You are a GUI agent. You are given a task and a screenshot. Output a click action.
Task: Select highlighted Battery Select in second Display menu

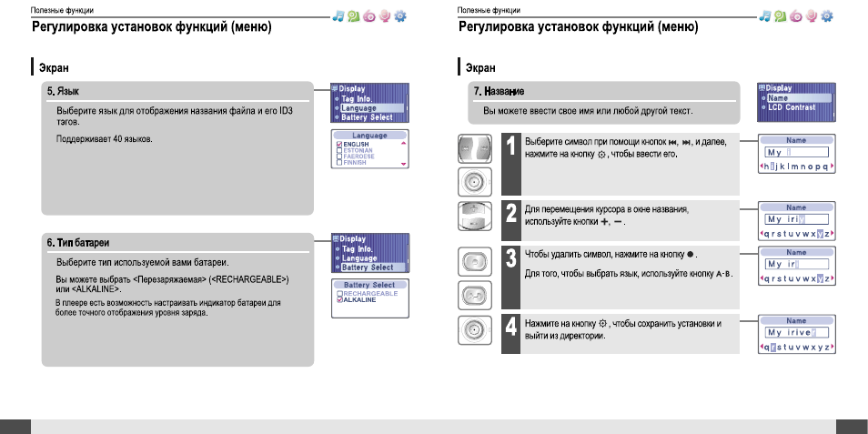[x=372, y=267]
